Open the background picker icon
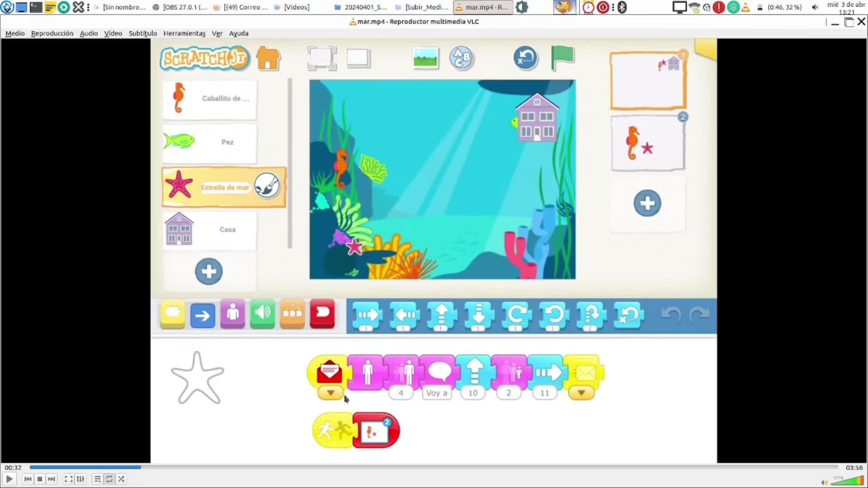 425,58
